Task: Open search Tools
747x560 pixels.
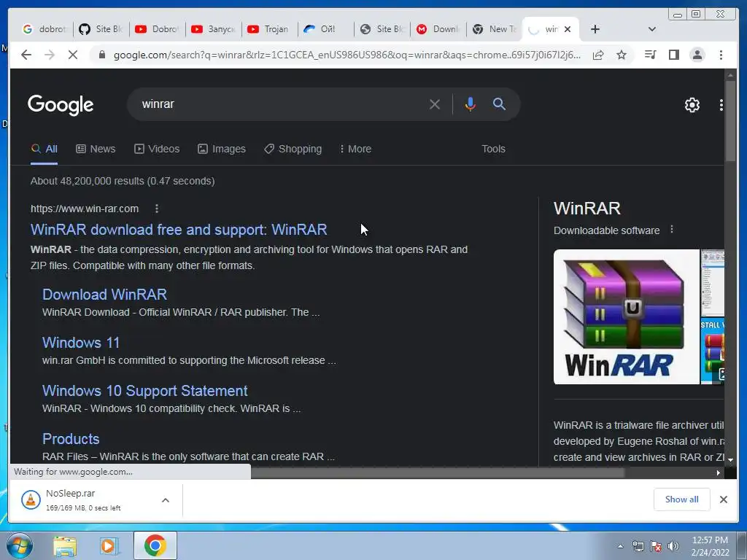Action: pos(494,149)
